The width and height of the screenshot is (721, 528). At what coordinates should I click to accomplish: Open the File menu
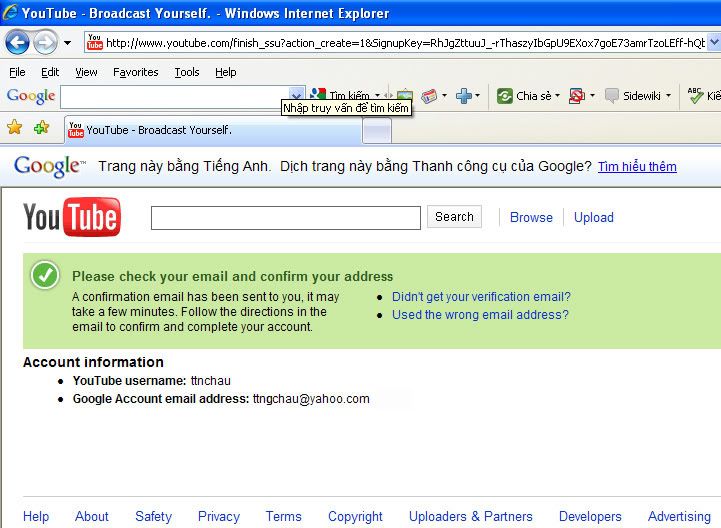(17, 72)
